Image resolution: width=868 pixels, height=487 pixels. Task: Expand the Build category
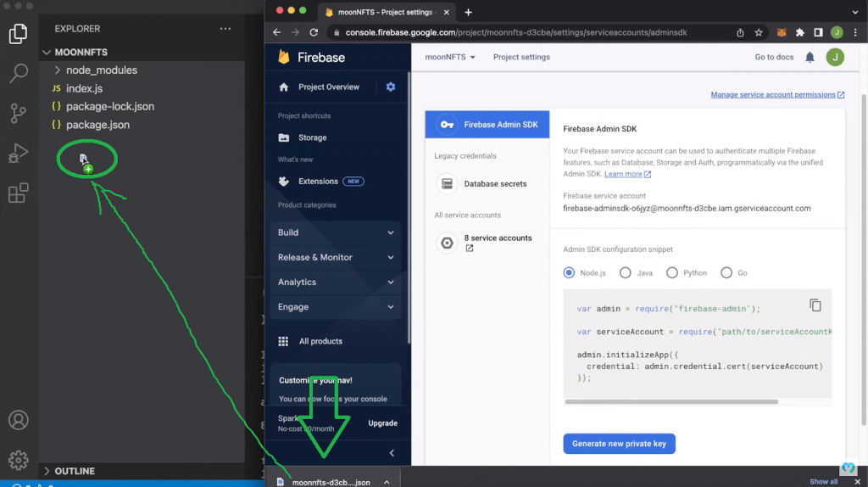click(336, 232)
